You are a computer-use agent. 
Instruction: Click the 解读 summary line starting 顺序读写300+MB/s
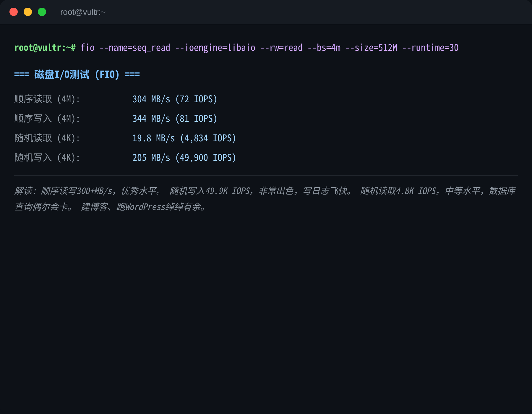point(265,191)
